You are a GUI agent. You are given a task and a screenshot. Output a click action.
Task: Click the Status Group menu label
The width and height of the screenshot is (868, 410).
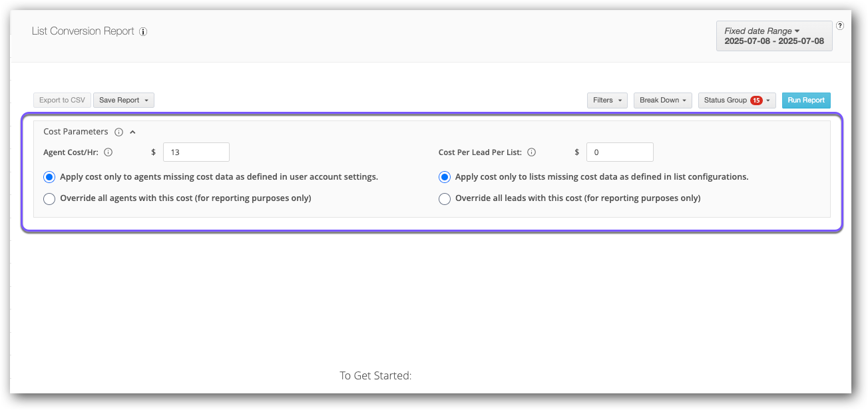pos(725,101)
